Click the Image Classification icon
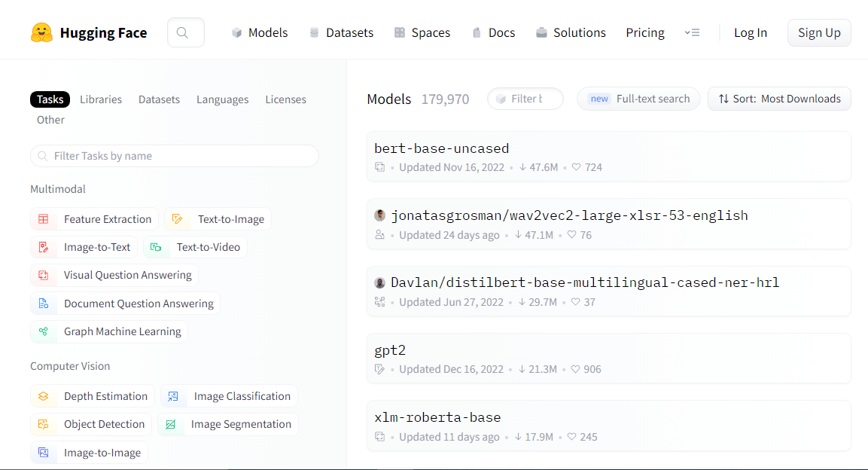 (172, 396)
